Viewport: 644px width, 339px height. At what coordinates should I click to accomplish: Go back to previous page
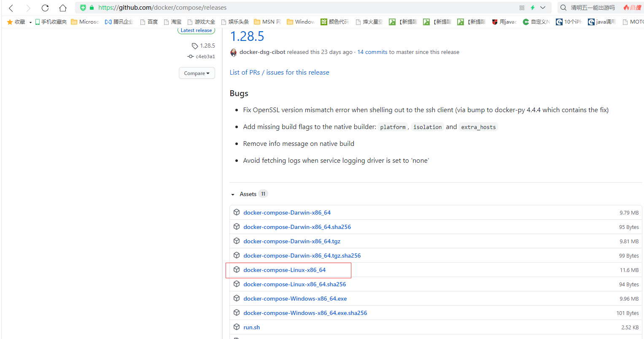point(11,8)
